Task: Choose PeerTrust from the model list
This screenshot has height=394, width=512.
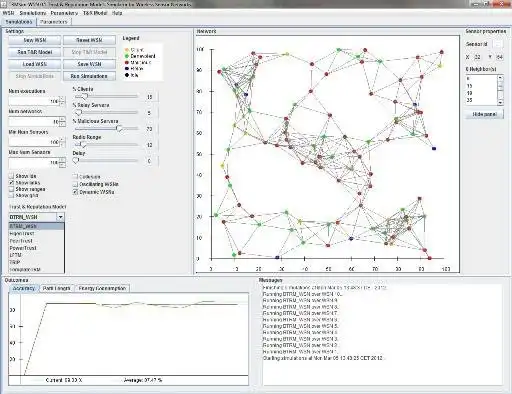Action: pos(36,241)
